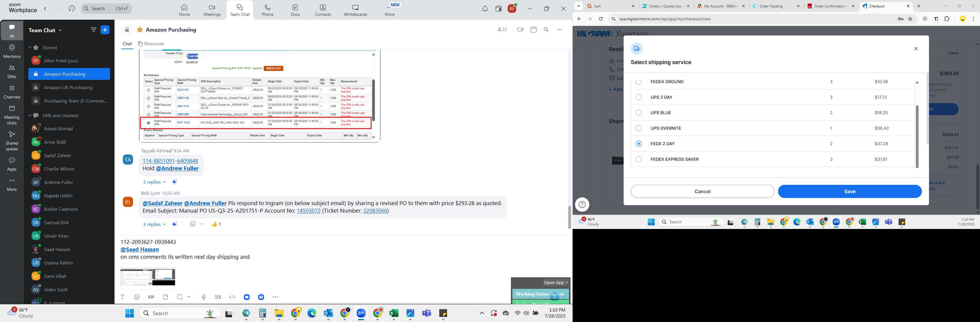Click the order link 114-8851091
980x322 pixels.
tap(158, 161)
